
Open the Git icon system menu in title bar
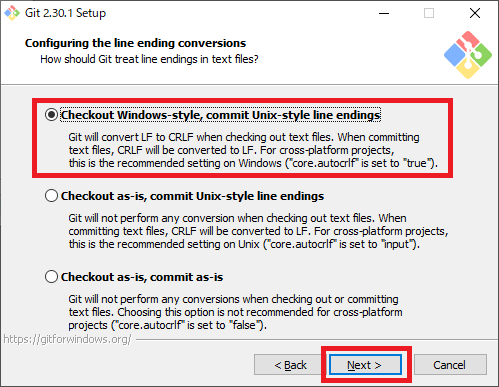tap(12, 13)
